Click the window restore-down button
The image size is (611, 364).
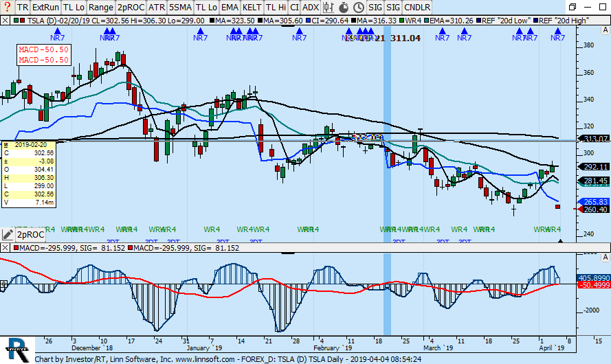click(x=573, y=7)
